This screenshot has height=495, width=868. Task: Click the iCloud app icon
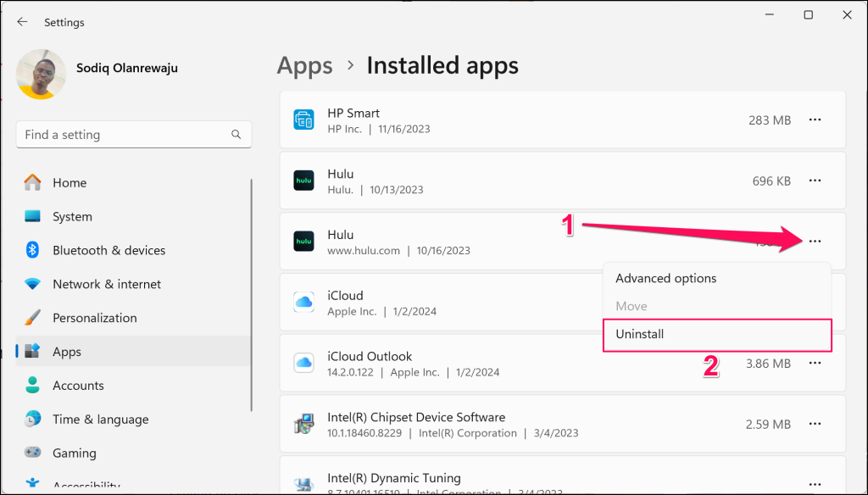tap(303, 303)
